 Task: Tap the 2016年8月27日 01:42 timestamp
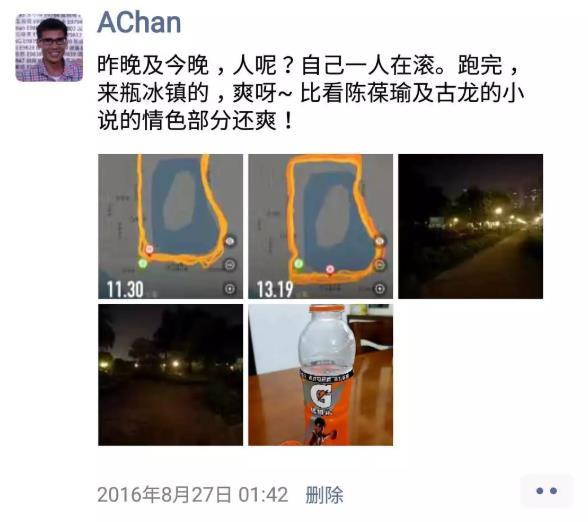click(193, 494)
